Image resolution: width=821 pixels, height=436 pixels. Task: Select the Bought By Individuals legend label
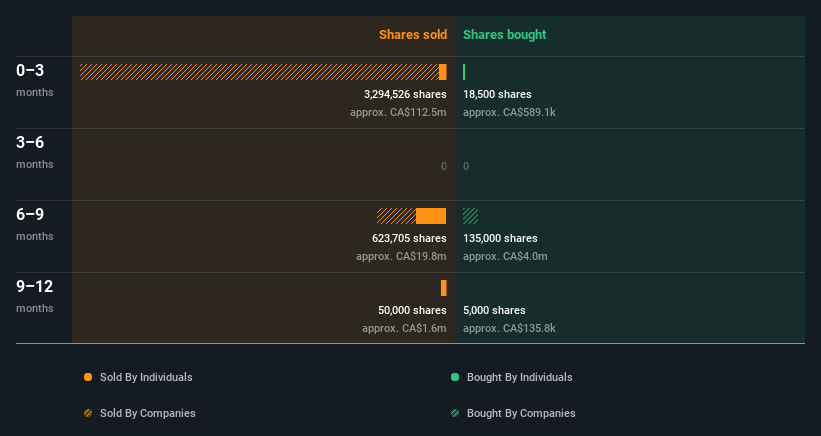click(519, 377)
